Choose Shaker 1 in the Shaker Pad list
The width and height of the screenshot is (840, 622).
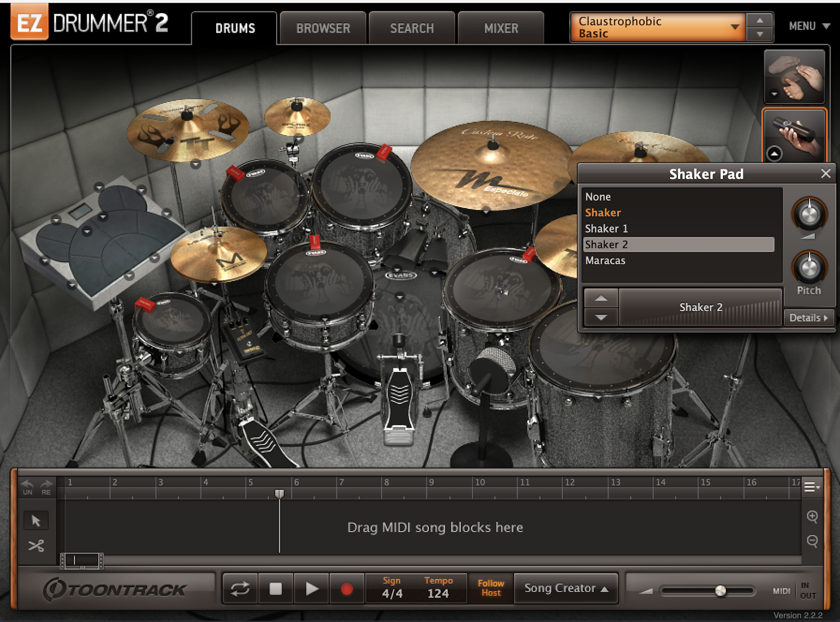(x=679, y=229)
